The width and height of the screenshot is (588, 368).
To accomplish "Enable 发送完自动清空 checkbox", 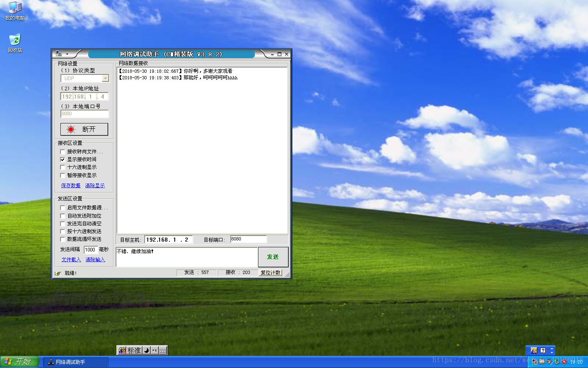I will click(62, 224).
